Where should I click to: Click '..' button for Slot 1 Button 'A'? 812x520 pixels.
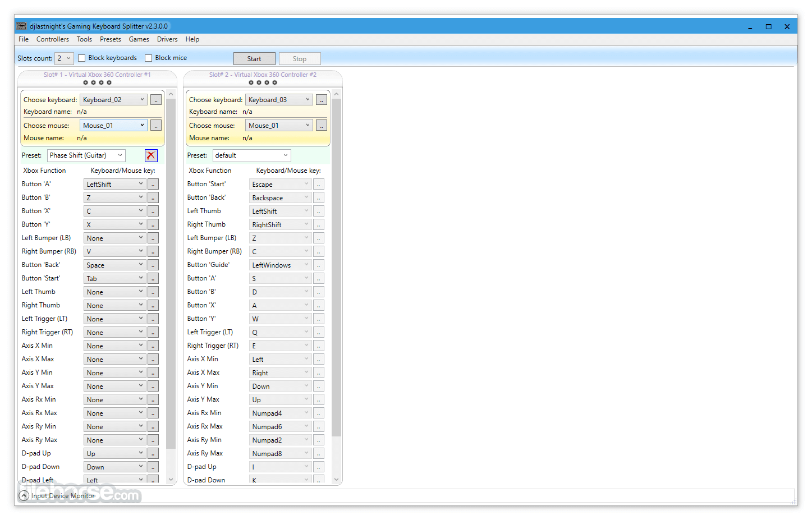(x=153, y=184)
